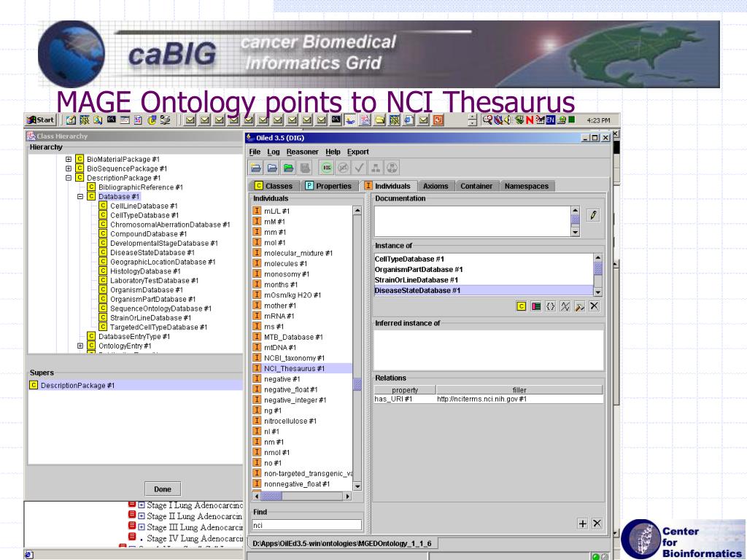Click the last round icon in Oiled toolbar
This screenshot has width=747, height=560.
[392, 168]
